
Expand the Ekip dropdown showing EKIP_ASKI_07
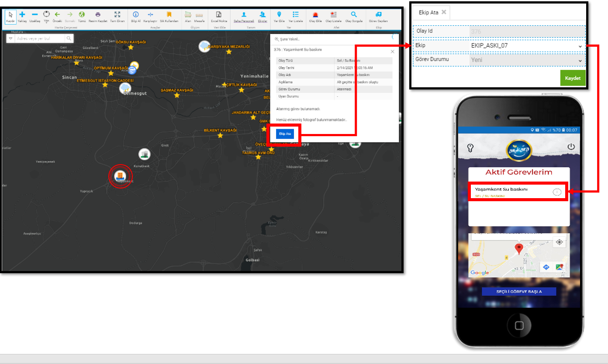(x=525, y=45)
